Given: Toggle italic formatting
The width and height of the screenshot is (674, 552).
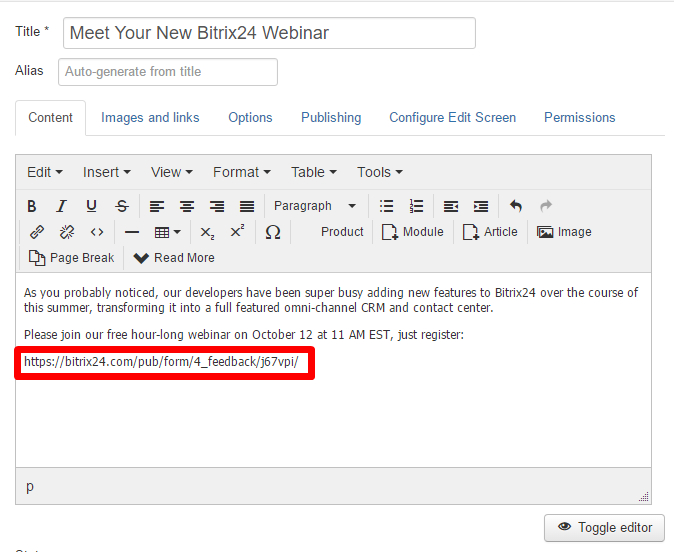Looking at the screenshot, I should click(x=61, y=206).
